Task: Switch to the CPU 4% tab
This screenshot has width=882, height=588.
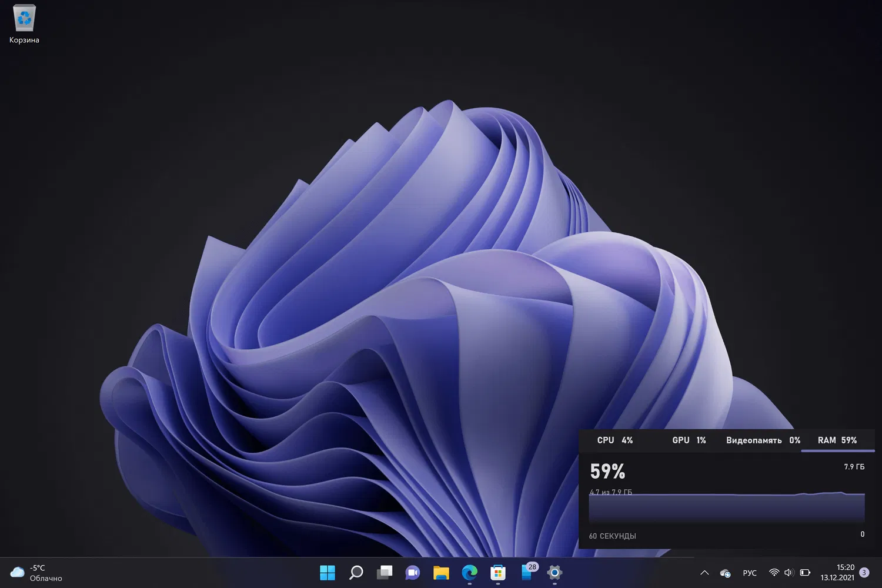Action: 615,440
